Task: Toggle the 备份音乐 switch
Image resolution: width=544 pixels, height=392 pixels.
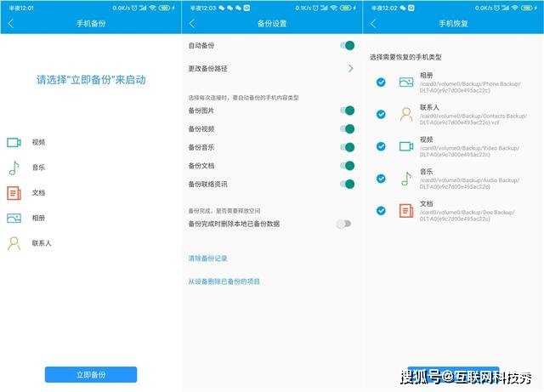Action: pyautogui.click(x=348, y=147)
